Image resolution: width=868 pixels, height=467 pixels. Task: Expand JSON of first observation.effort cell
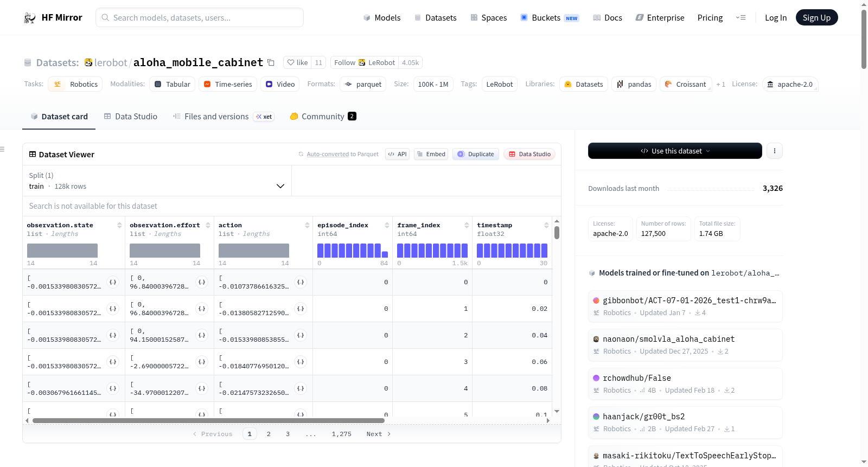point(202,282)
